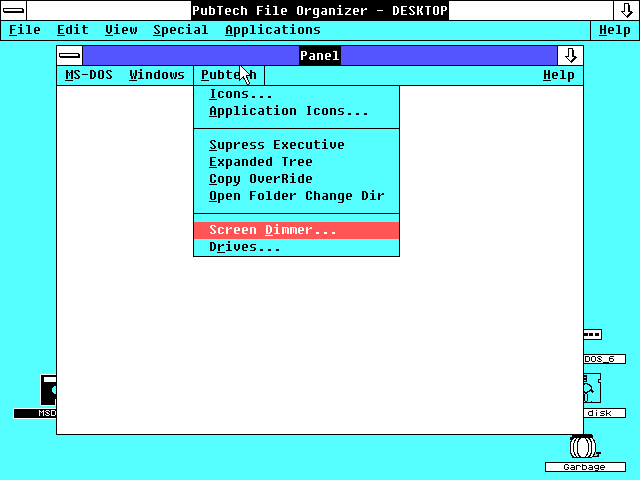Close the open Pubtech menu title
The image size is (640, 480).
click(229, 75)
